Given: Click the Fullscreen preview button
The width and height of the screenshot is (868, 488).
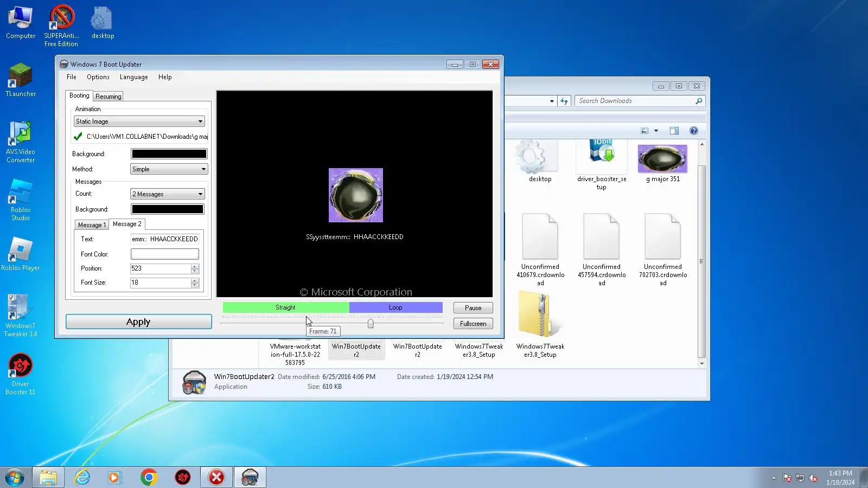Looking at the screenshot, I should click(x=473, y=324).
